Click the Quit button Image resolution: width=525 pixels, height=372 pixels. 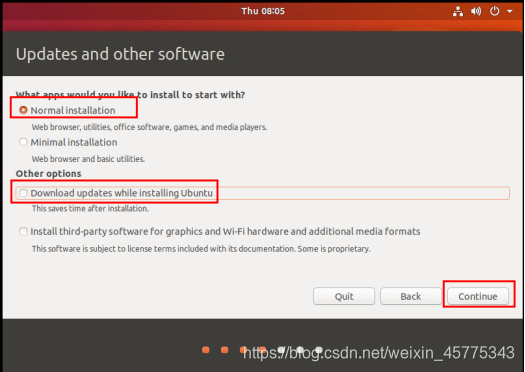(344, 296)
